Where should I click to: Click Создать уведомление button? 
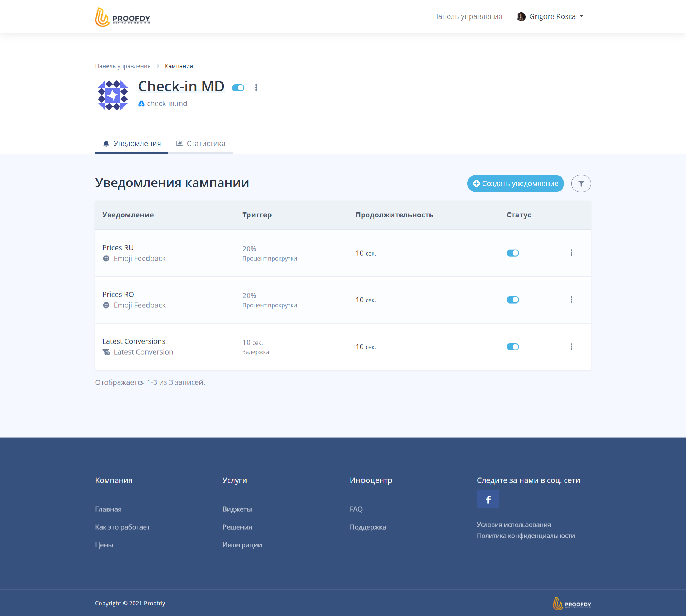click(x=516, y=184)
